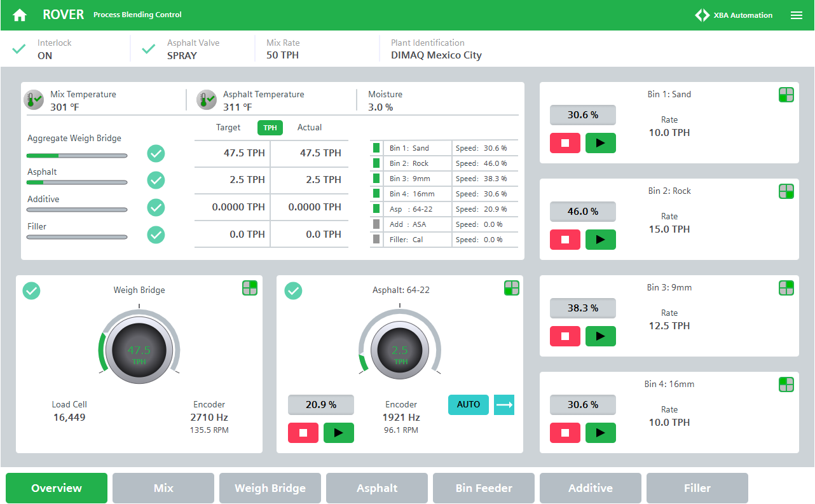Screen dimensions: 815x504
Task: Click Bin 3 9mm speed field 38.3 %
Action: point(583,308)
